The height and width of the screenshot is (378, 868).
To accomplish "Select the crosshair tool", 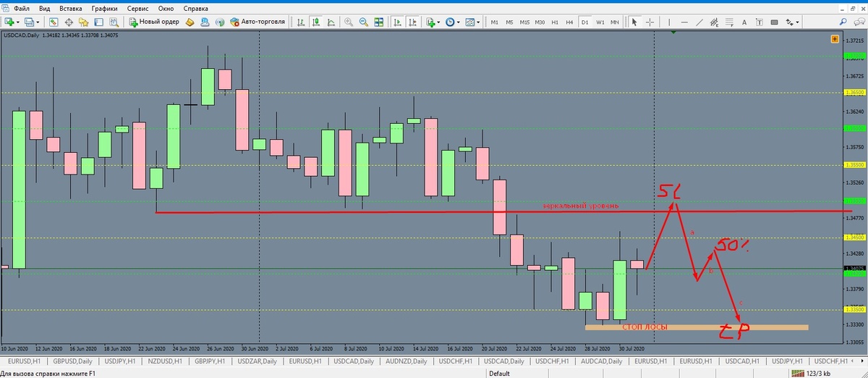I will click(650, 22).
